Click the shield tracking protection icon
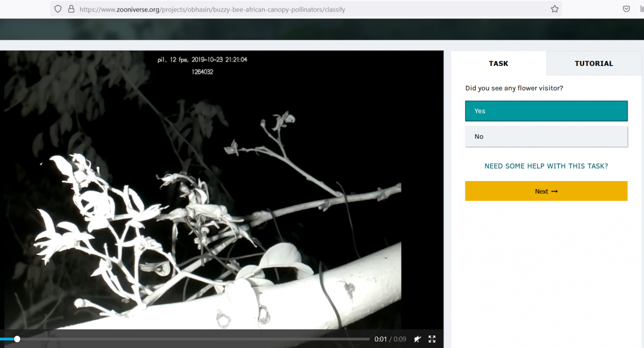Image resolution: width=644 pixels, height=348 pixels. tap(58, 9)
